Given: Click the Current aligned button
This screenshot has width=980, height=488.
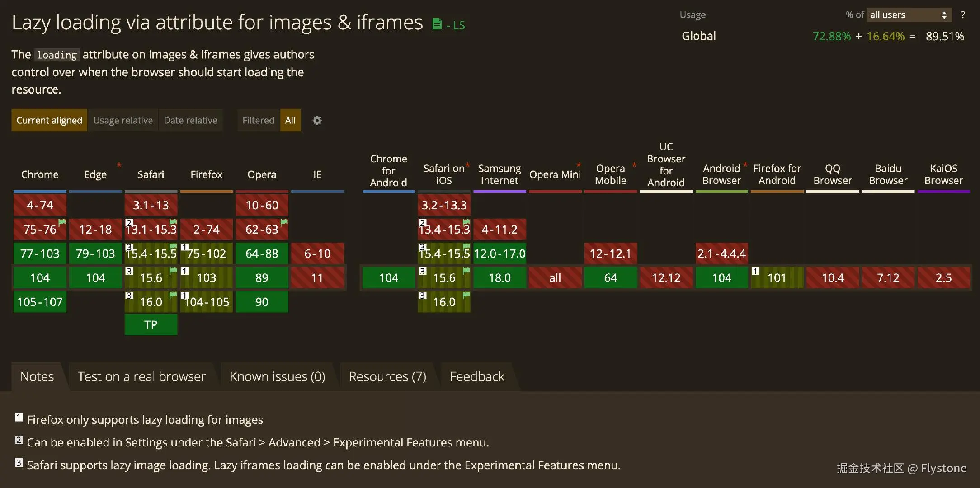Looking at the screenshot, I should 49,121.
